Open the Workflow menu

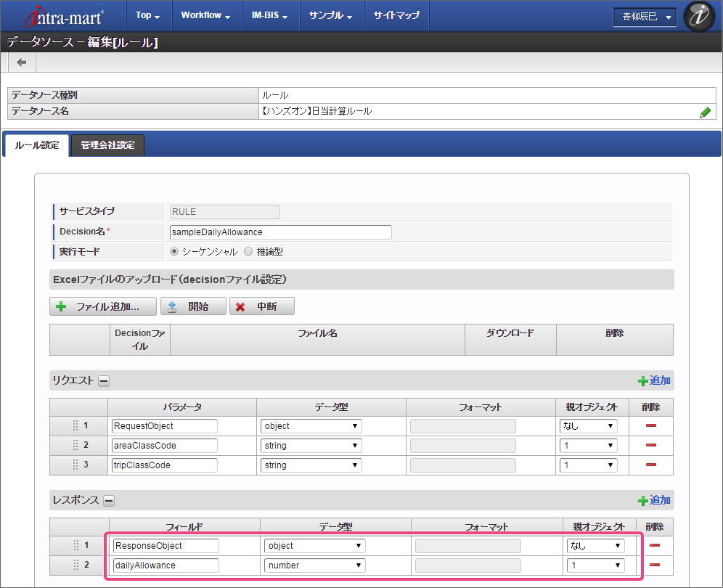[205, 15]
